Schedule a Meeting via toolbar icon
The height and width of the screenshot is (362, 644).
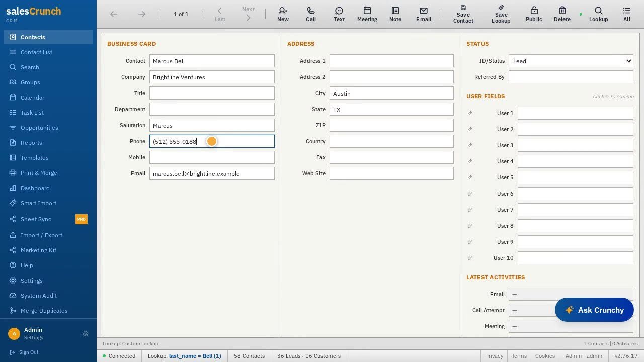coord(367,14)
